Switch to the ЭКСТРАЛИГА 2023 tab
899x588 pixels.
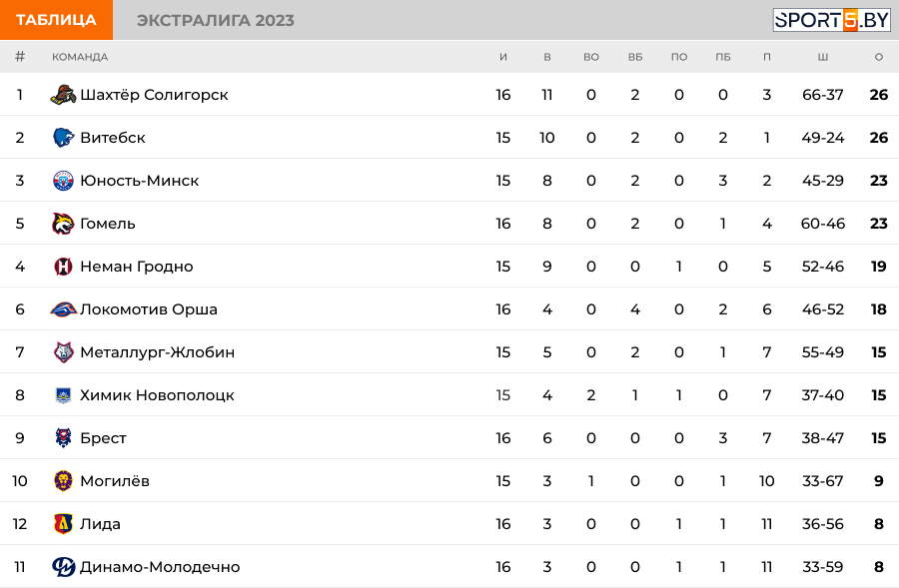(215, 20)
